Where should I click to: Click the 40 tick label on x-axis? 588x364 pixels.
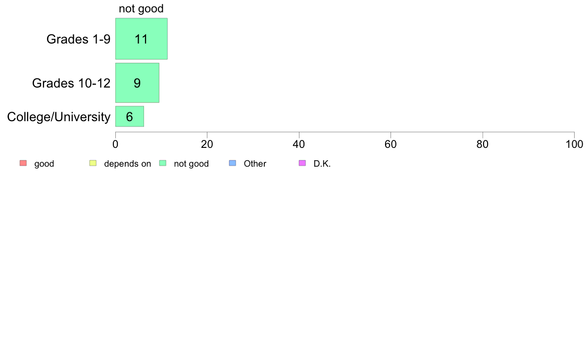pos(299,144)
